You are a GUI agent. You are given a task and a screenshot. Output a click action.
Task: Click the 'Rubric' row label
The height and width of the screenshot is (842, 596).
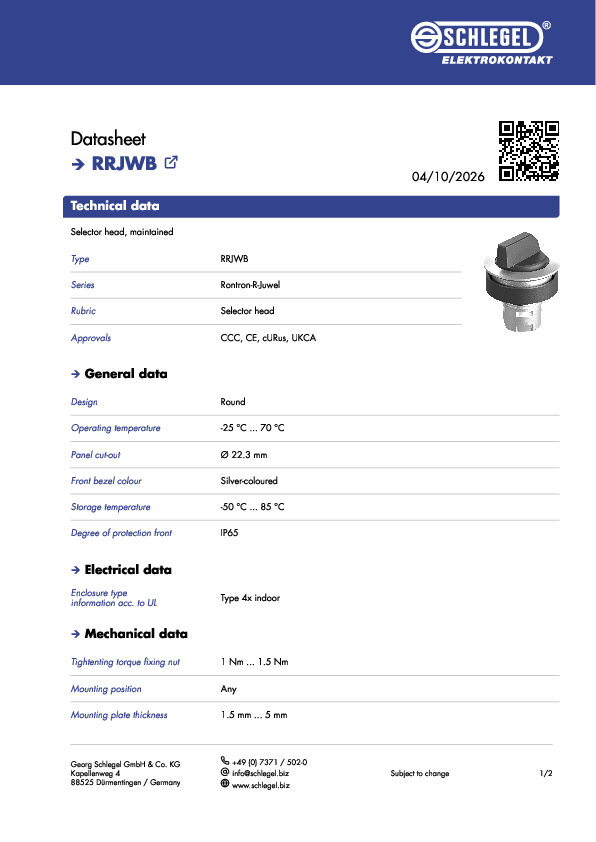(83, 311)
